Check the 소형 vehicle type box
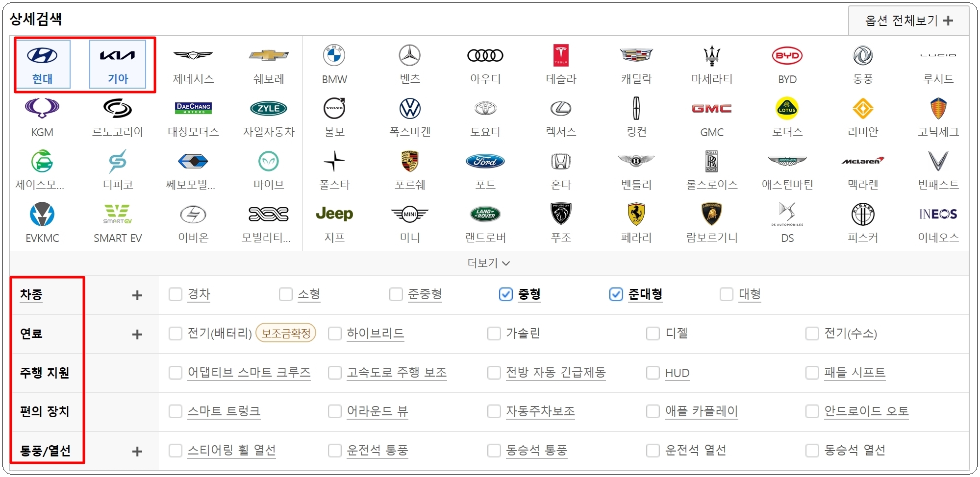The height and width of the screenshot is (477, 980). pyautogui.click(x=285, y=294)
